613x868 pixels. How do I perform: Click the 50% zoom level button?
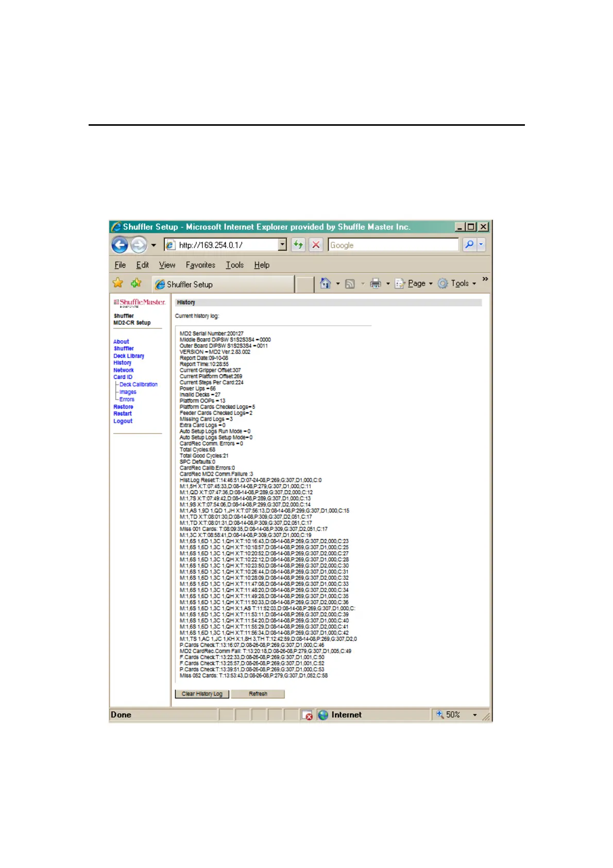(x=448, y=715)
